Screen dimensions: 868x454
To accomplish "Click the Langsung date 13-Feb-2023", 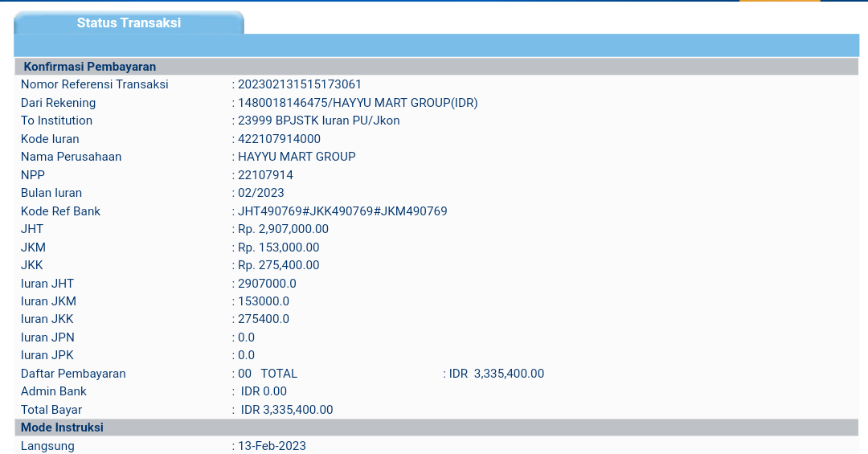I will [272, 446].
